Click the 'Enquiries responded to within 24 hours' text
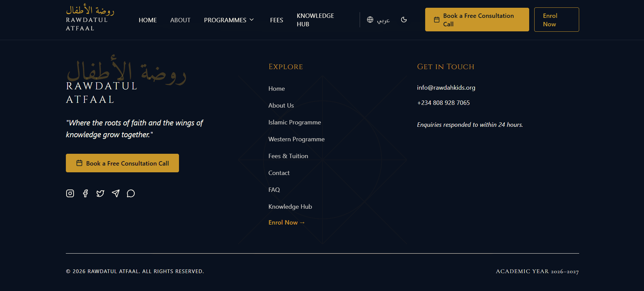Viewport: 644px width, 291px height. [x=470, y=125]
